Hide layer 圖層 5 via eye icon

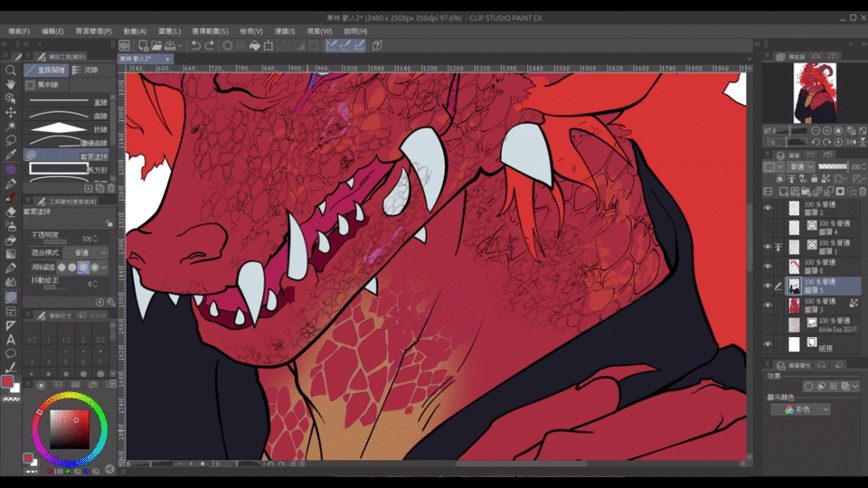(x=768, y=286)
